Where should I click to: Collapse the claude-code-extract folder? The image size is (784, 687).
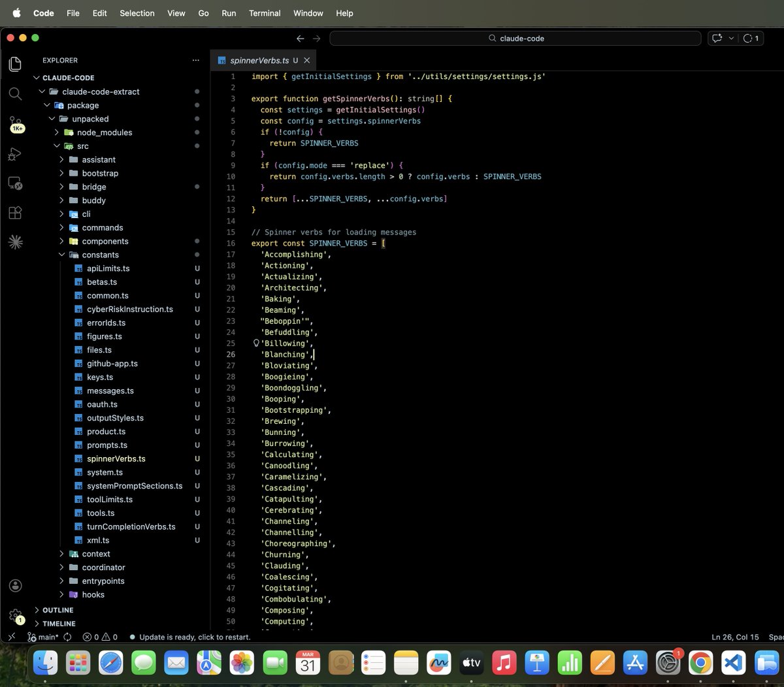[42, 91]
